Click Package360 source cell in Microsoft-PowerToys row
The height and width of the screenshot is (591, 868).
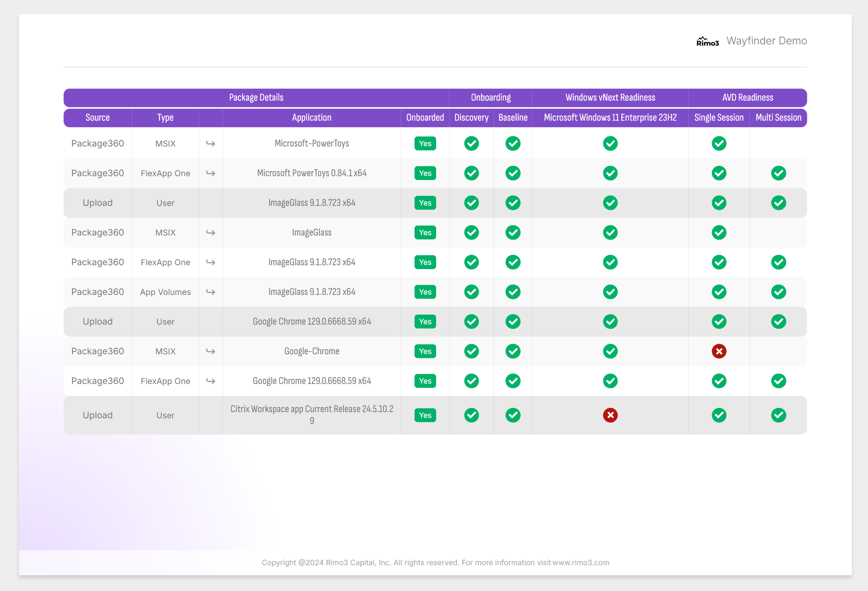click(x=98, y=144)
